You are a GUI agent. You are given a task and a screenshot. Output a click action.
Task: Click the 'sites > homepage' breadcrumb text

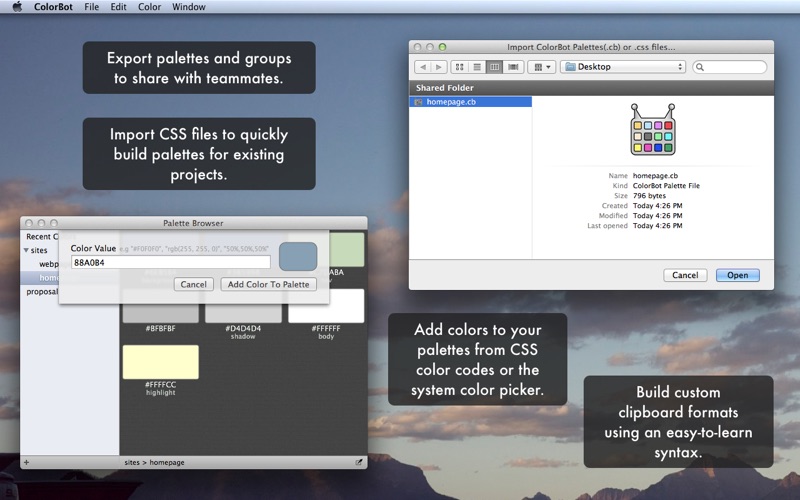tap(154, 462)
